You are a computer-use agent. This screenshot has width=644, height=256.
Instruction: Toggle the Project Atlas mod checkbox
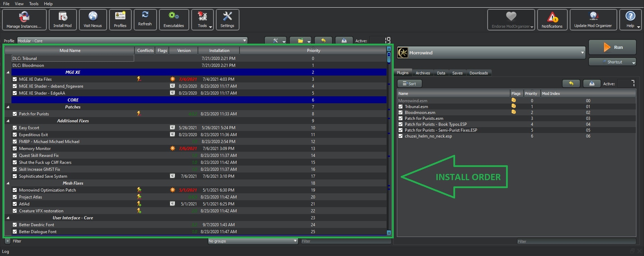15,197
